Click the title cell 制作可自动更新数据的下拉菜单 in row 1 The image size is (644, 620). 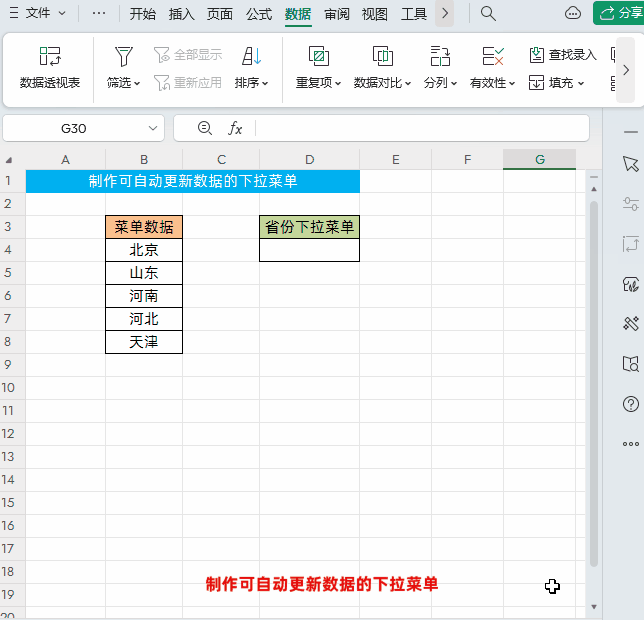point(193,181)
